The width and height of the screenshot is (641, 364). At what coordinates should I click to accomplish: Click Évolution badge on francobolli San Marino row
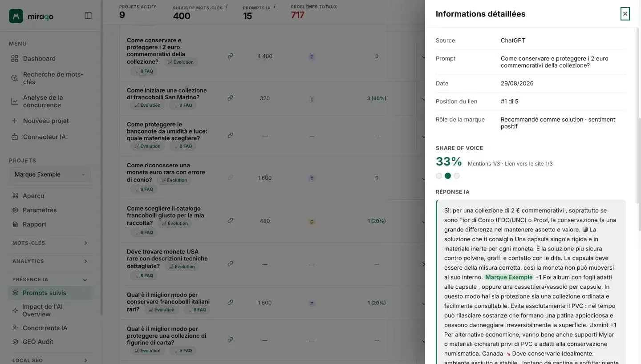pos(147,105)
